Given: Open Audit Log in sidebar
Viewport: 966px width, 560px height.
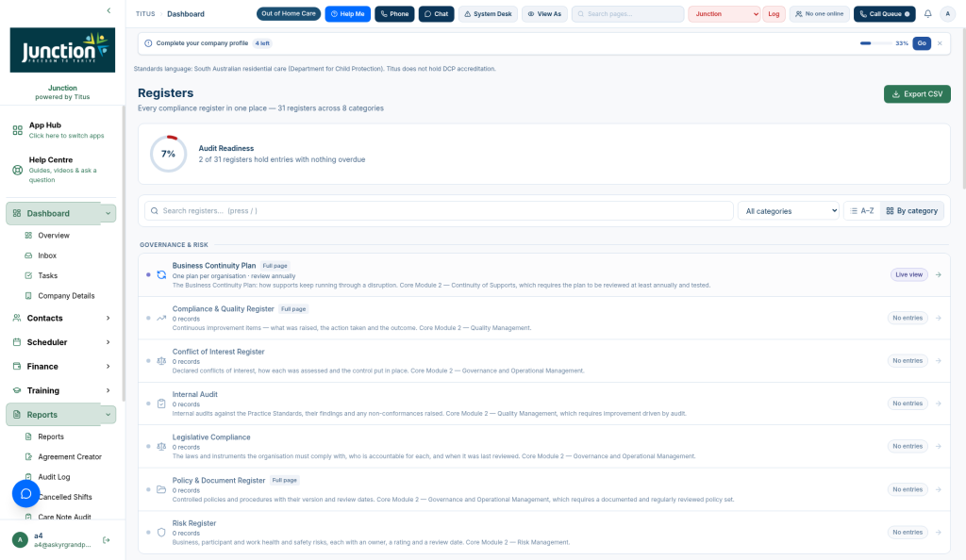Looking at the screenshot, I should coord(54,477).
